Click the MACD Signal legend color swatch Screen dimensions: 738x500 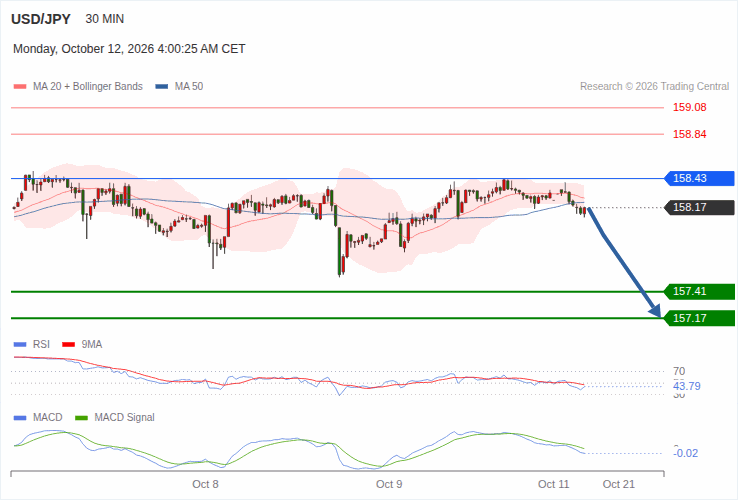[81, 418]
